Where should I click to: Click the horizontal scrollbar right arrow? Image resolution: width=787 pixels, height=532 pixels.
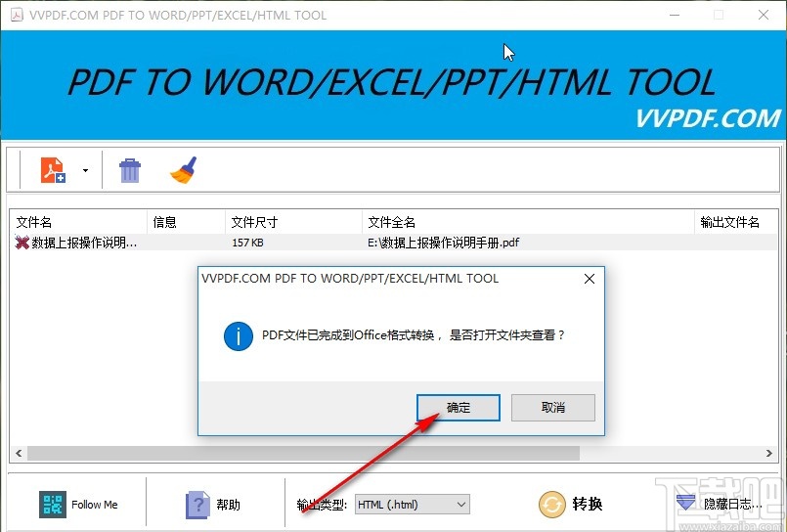point(769,453)
